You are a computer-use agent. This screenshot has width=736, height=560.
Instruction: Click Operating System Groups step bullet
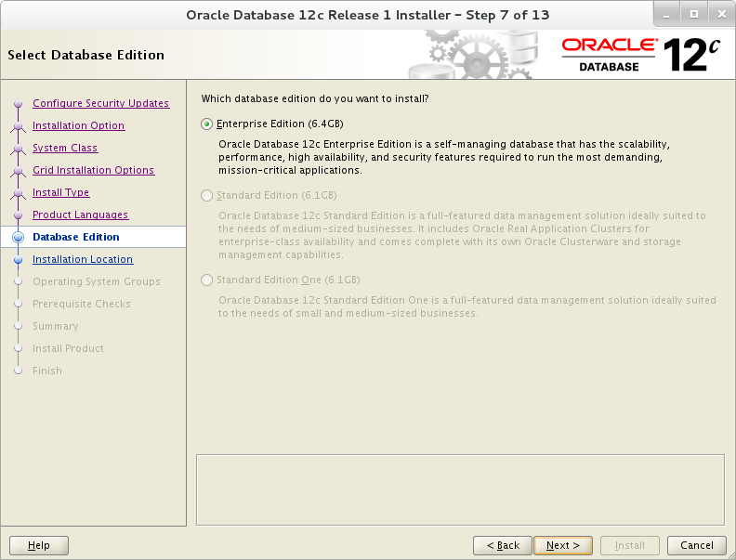click(x=19, y=282)
